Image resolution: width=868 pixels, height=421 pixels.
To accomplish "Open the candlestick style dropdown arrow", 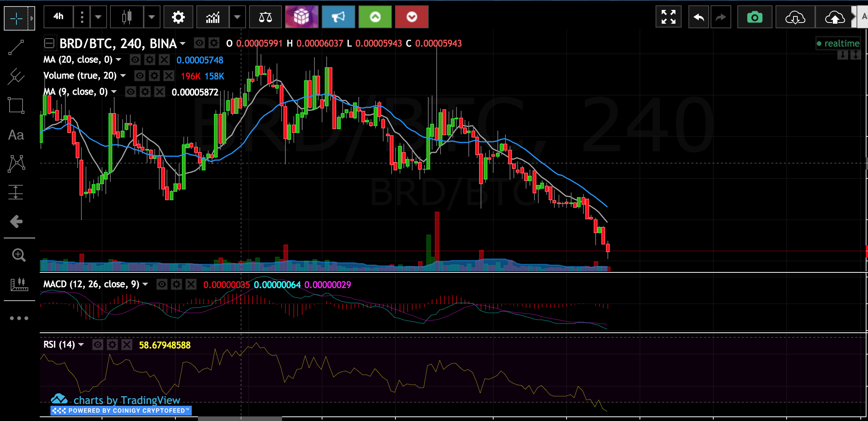I will tap(152, 17).
